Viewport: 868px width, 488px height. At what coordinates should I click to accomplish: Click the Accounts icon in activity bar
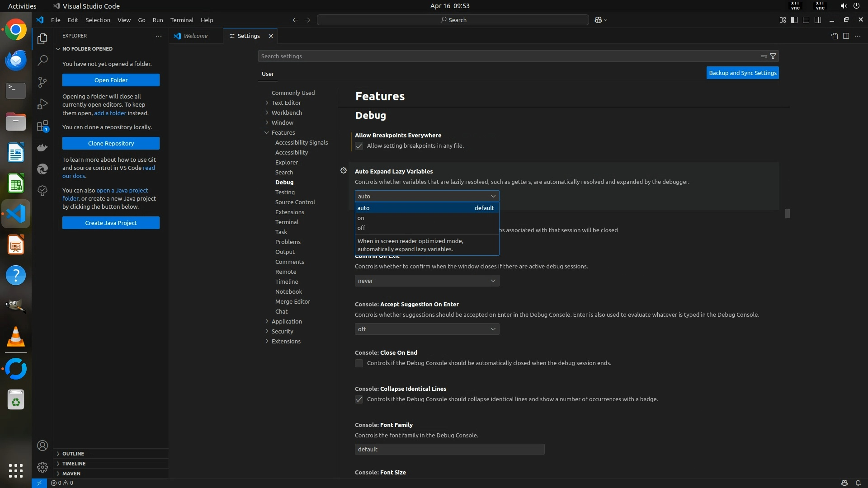(x=42, y=446)
